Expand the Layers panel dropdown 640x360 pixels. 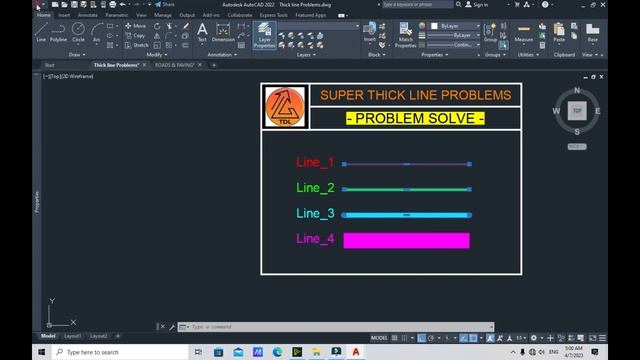[306, 55]
